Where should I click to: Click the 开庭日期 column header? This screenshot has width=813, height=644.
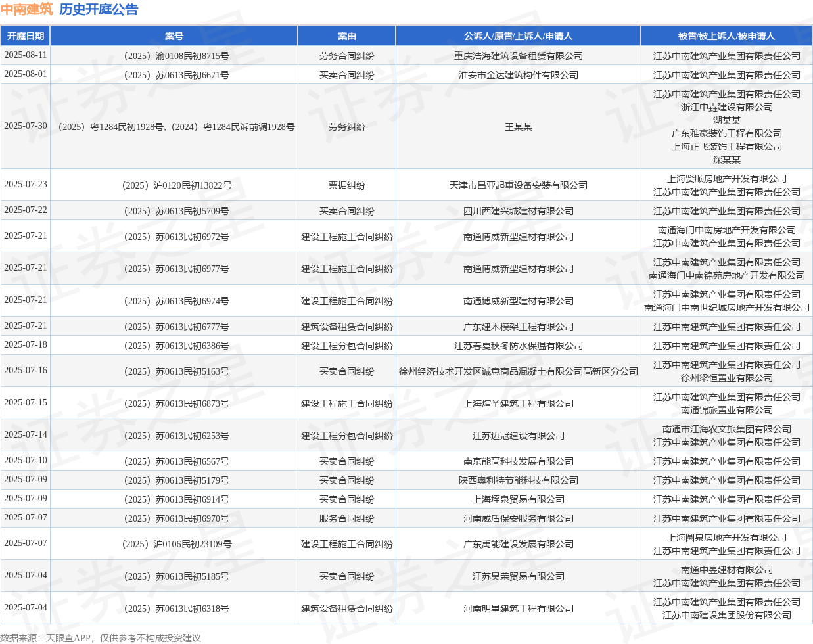pos(26,36)
